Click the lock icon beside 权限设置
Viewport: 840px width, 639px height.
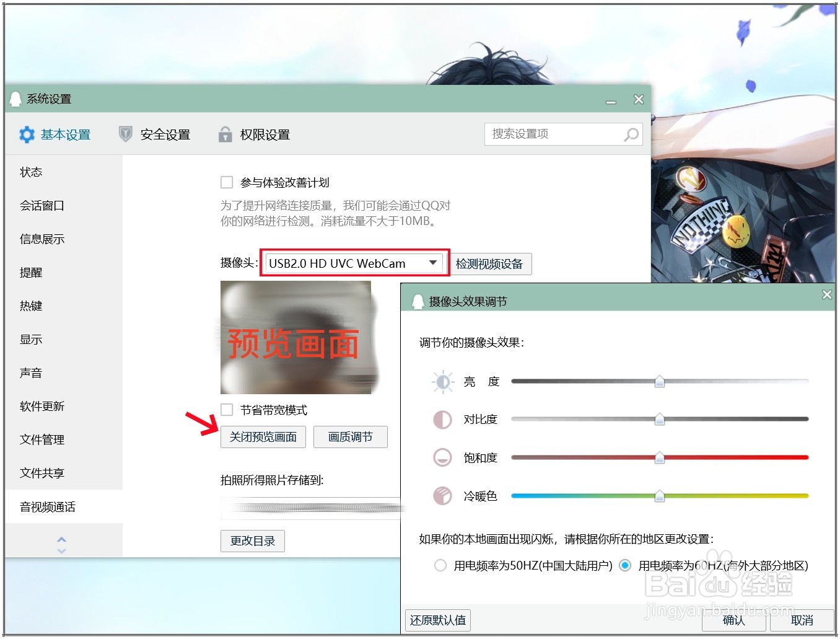click(x=225, y=134)
